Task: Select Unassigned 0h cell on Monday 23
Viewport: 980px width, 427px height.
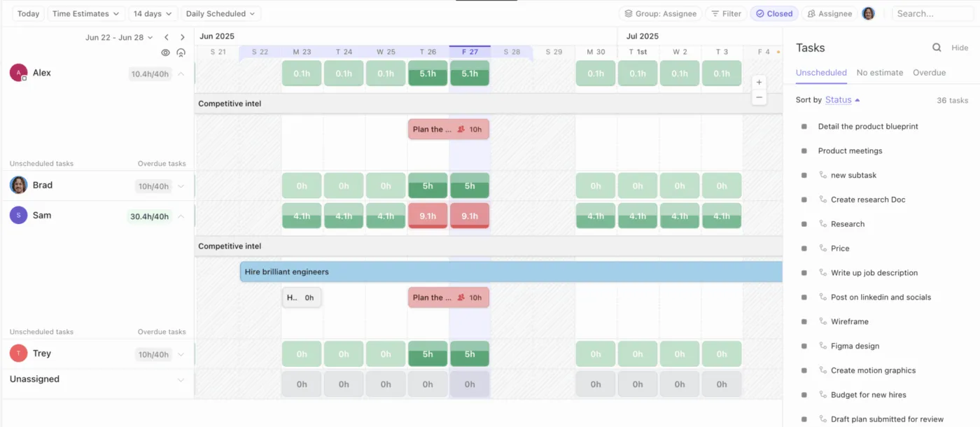Action: coord(302,384)
